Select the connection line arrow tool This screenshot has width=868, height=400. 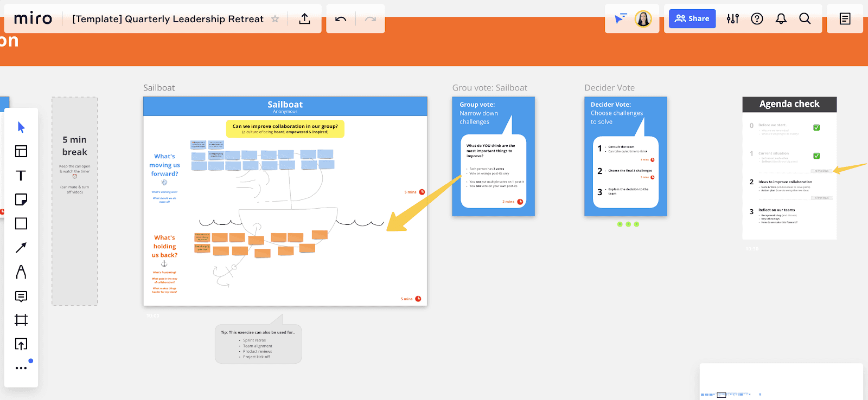pyautogui.click(x=21, y=248)
